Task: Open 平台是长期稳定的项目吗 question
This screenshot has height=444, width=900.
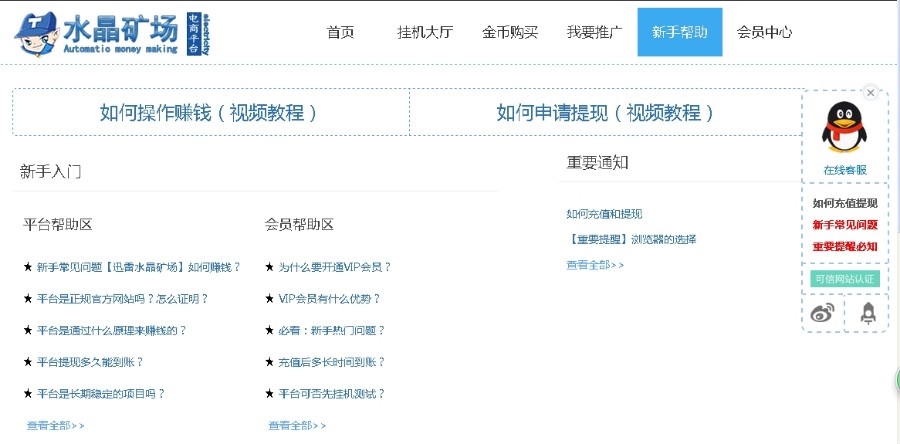Action: 100,394
